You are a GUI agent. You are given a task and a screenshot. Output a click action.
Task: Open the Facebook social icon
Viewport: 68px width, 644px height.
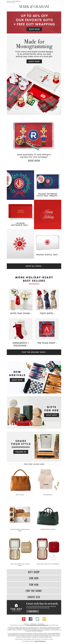click(x=30, y=619)
